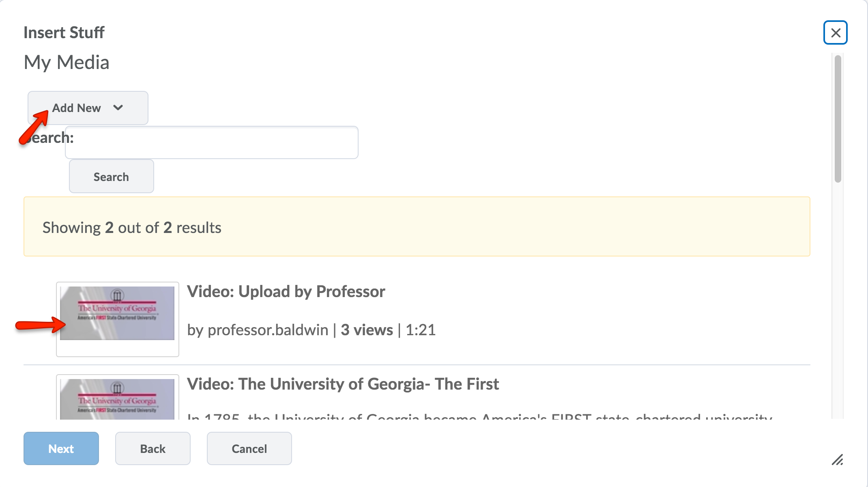
Task: Click the chevron arrow beside Add New
Action: point(118,108)
